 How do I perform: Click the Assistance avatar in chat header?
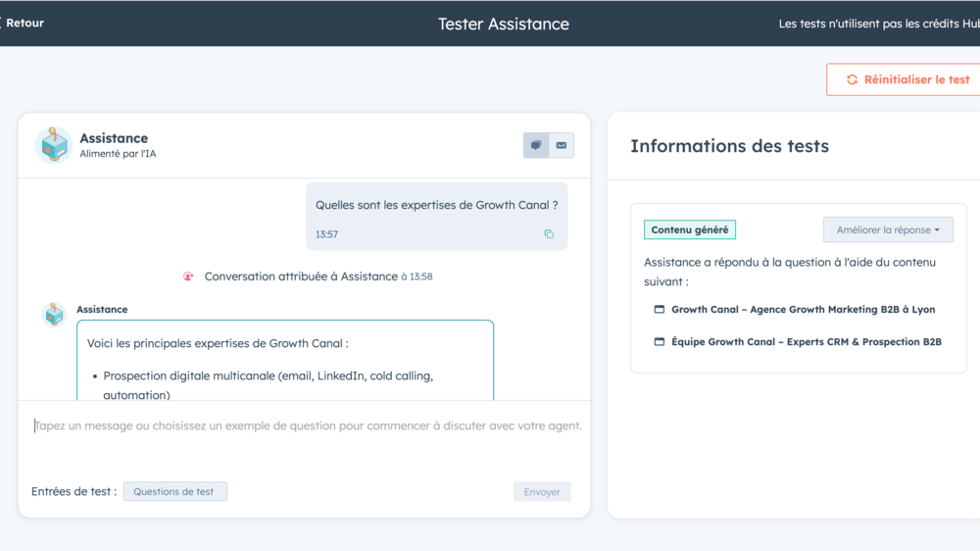tap(54, 145)
